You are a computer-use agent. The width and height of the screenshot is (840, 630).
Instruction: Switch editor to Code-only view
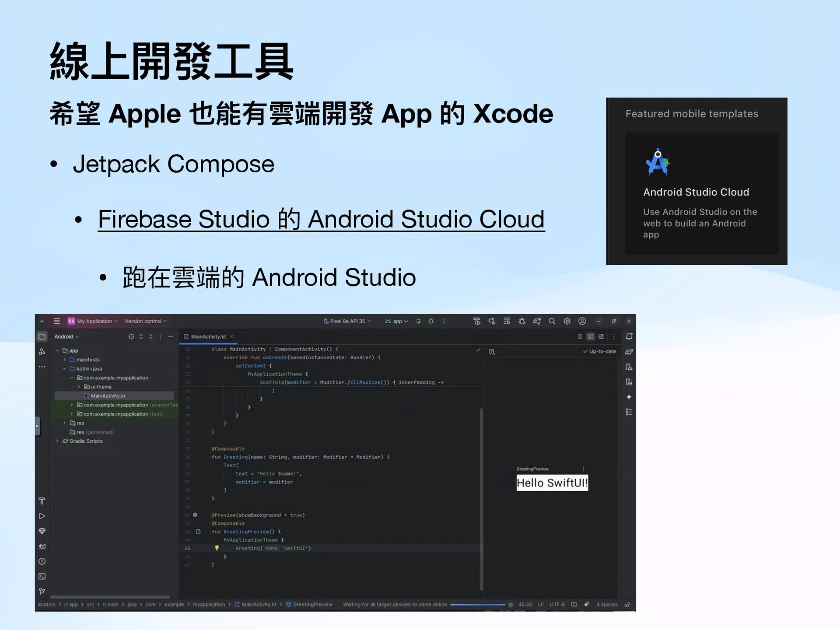[580, 336]
